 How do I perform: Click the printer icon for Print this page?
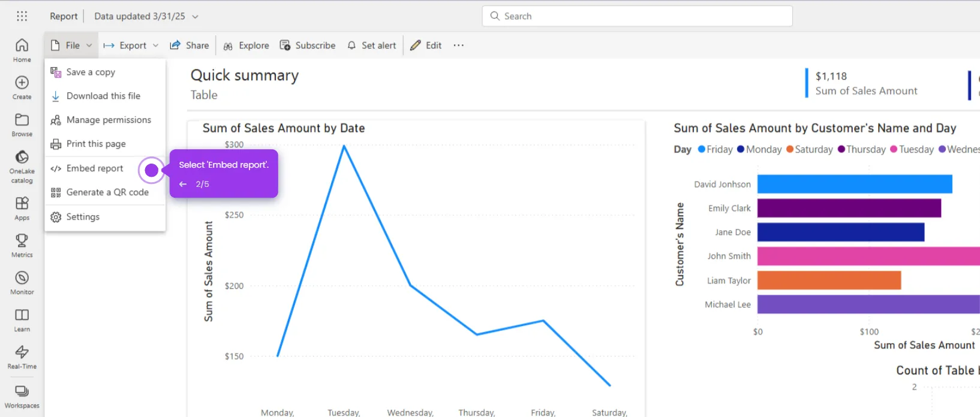pyautogui.click(x=56, y=144)
